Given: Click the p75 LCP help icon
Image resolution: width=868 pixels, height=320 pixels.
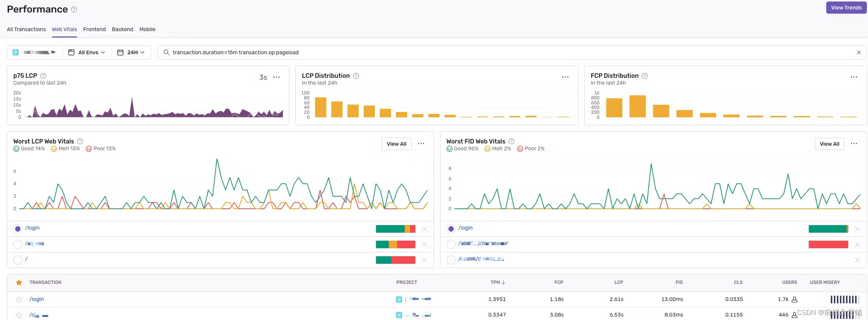Looking at the screenshot, I should (43, 76).
